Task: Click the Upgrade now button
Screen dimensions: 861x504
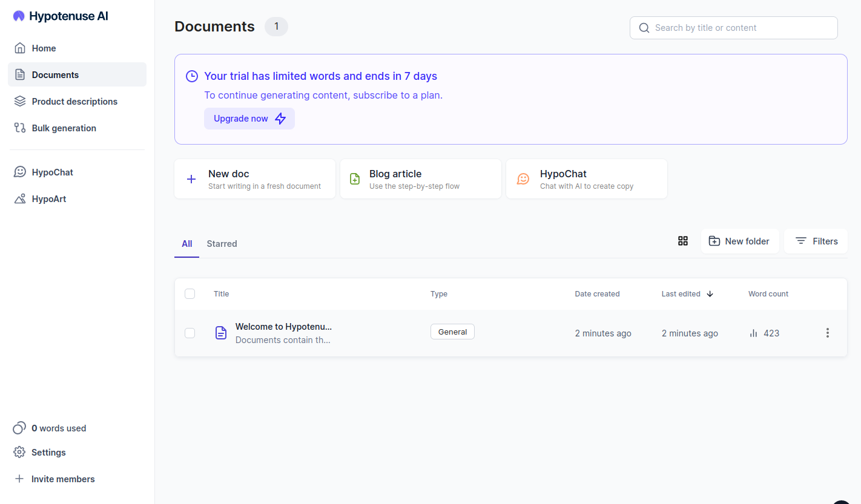Action: [x=249, y=119]
